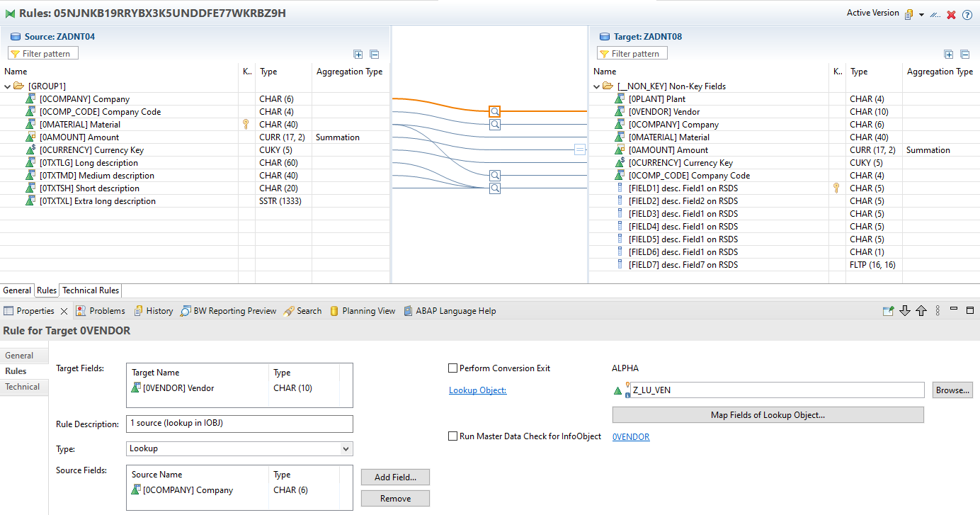Click the Map Fields of Lookup Object button

point(768,415)
